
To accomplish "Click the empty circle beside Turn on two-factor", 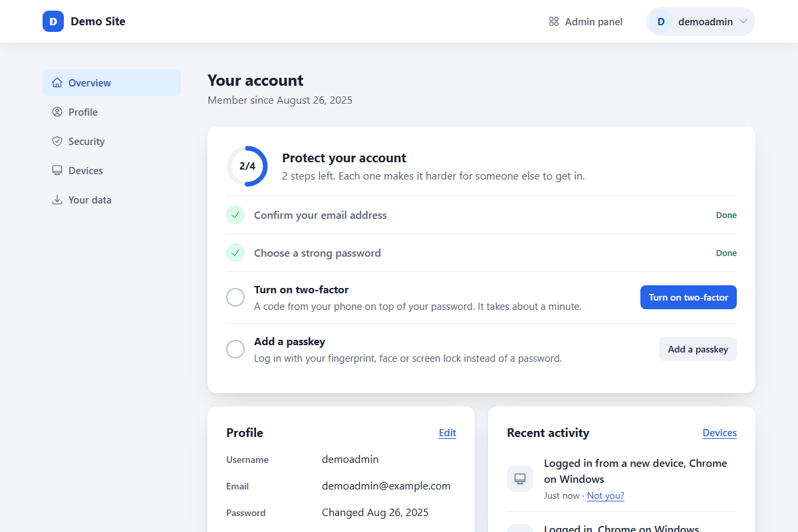I will coord(235,297).
